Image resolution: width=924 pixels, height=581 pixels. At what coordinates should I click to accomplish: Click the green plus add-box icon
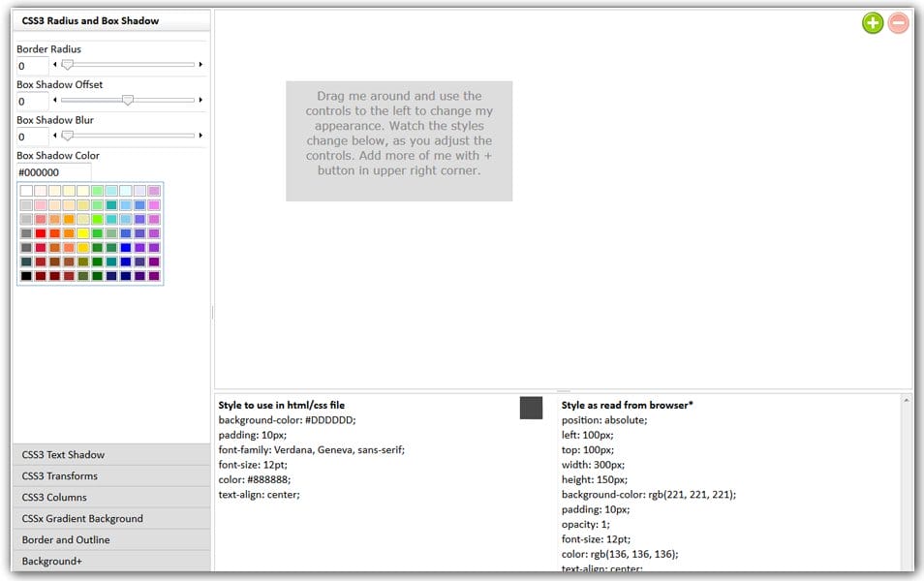(x=873, y=23)
